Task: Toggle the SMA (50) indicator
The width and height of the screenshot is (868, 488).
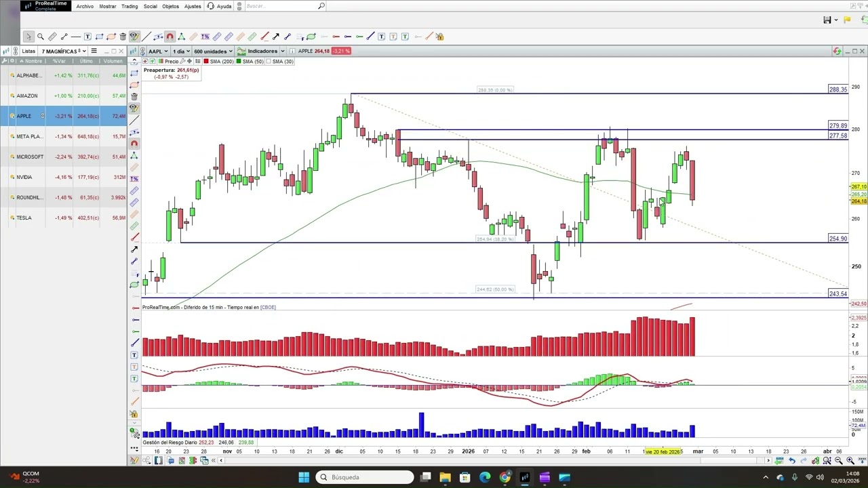Action: (250, 62)
